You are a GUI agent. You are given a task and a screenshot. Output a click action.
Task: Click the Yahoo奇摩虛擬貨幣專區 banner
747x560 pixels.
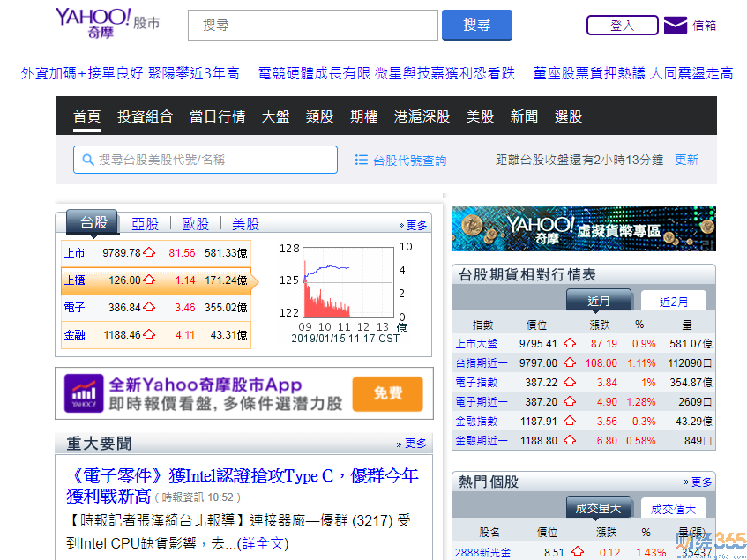coord(584,228)
